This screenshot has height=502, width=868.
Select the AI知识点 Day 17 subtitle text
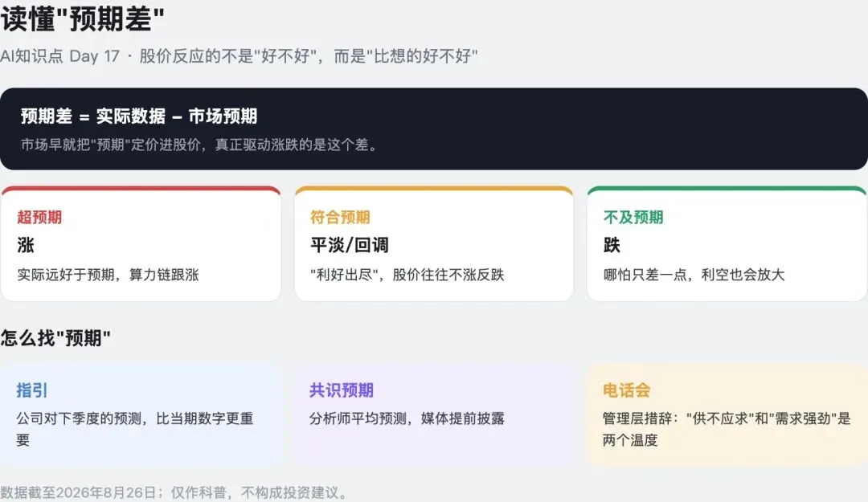pos(239,56)
